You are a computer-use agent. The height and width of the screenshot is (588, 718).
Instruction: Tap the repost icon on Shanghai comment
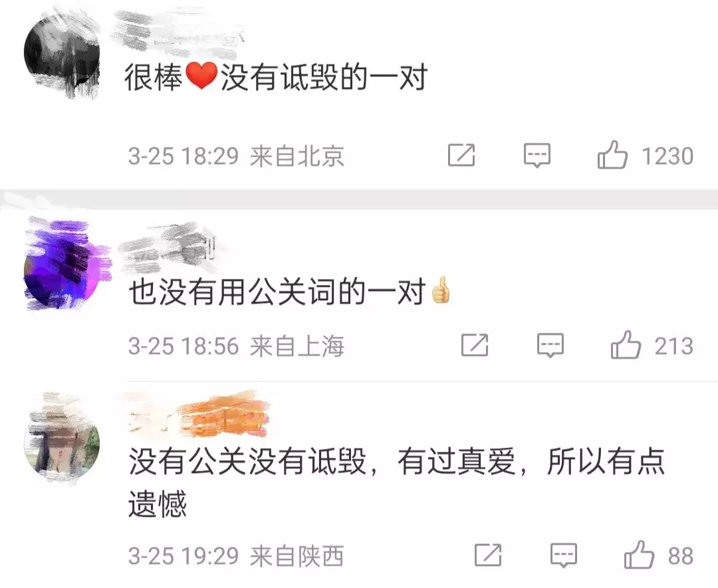pos(475,345)
